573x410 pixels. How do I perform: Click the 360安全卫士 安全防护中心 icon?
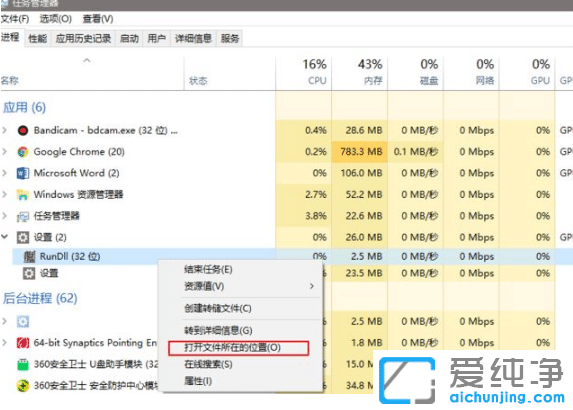click(x=23, y=385)
